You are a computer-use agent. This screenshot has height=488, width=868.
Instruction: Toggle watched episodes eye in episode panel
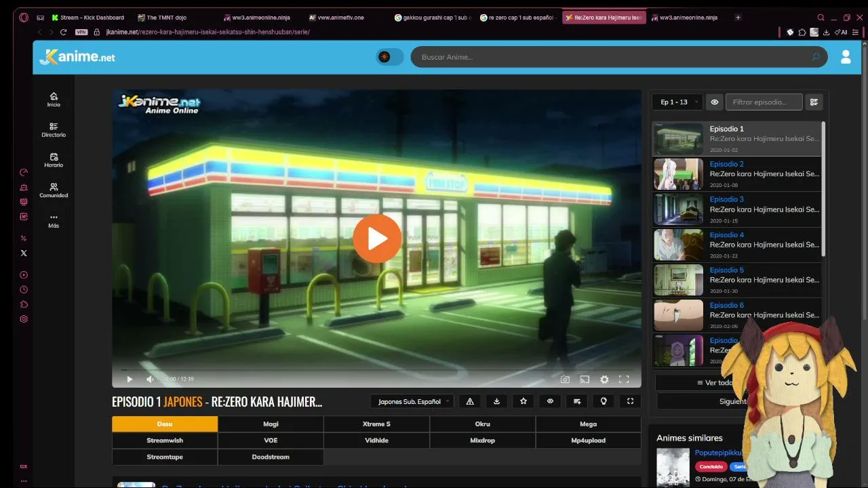[715, 102]
